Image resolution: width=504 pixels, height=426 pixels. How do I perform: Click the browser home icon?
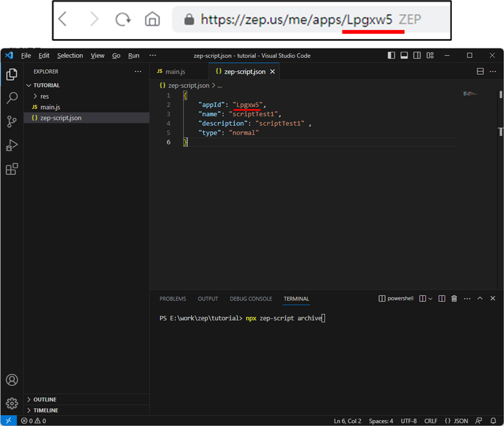click(x=152, y=19)
